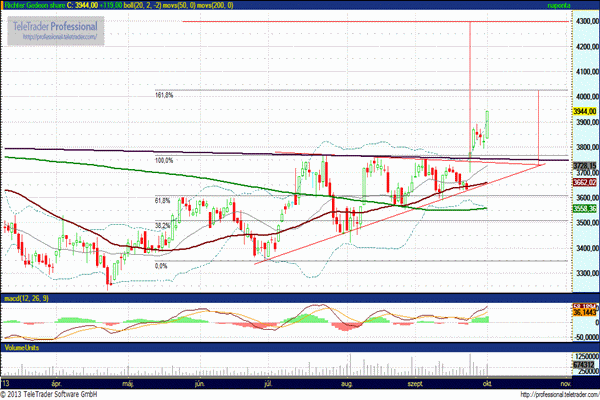
Task: Click the 4000,00 price axis label
Action: [587, 97]
